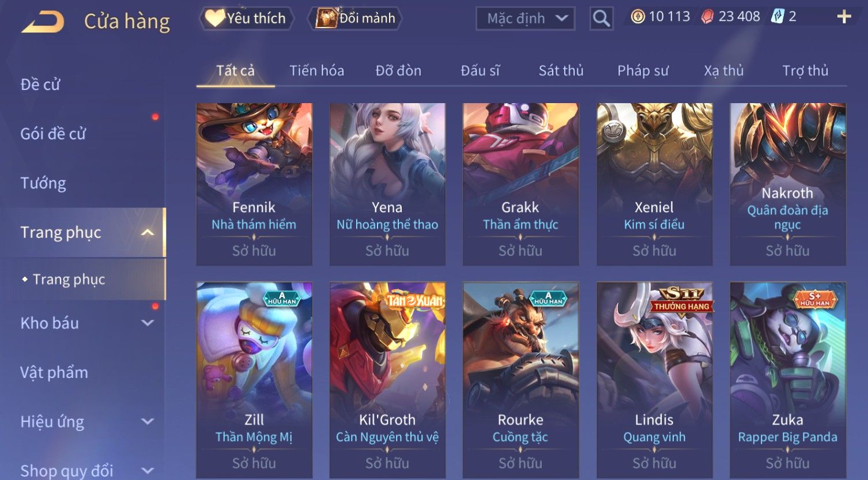Select Zuka Rapper Big Panda skin card
Viewport: 868px width, 480px height.
point(788,380)
